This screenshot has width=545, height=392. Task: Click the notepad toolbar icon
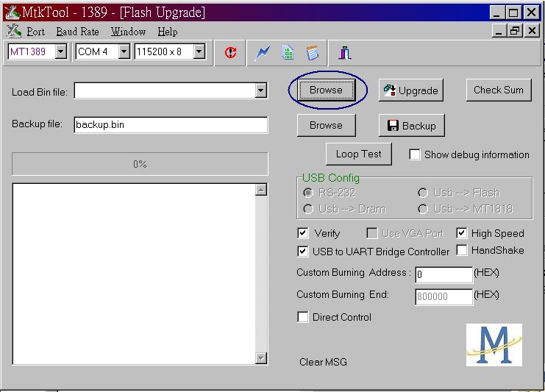pos(312,53)
